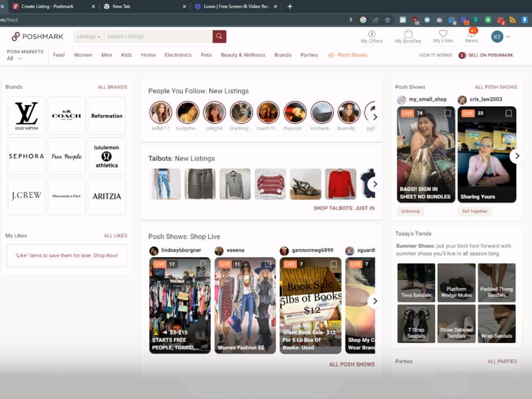Select the J.Crew brand tile
This screenshot has height=399, width=532.
coord(27,196)
